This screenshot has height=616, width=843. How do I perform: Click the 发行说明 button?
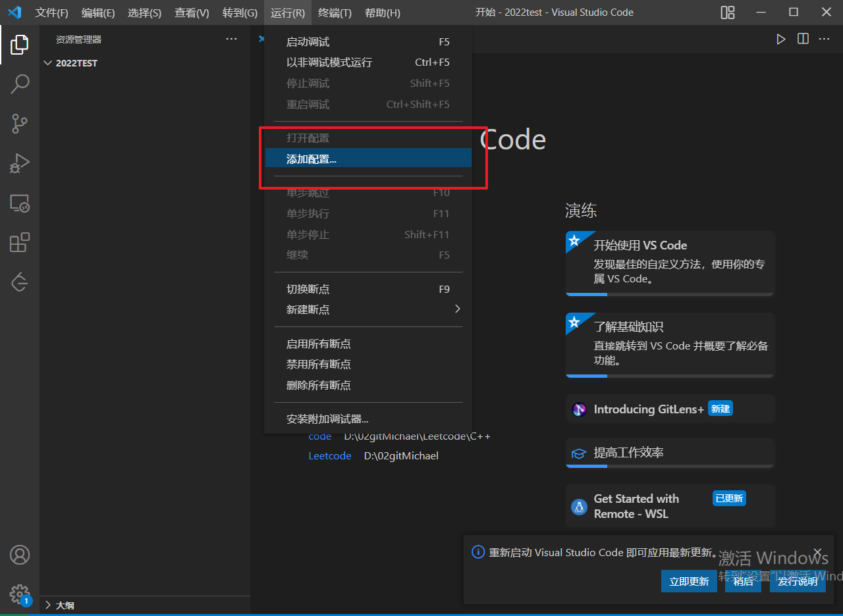coord(798,581)
